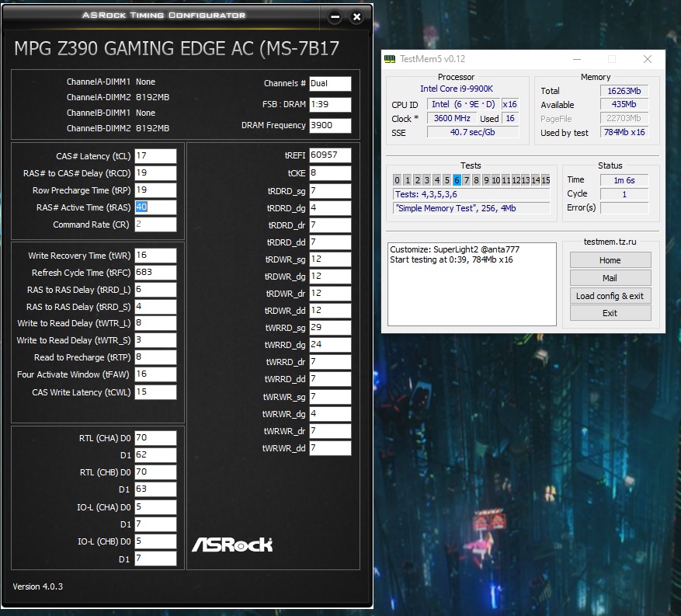Click ChannelA-DIMM2 8192MB entry
The height and width of the screenshot is (616, 681).
click(x=118, y=97)
